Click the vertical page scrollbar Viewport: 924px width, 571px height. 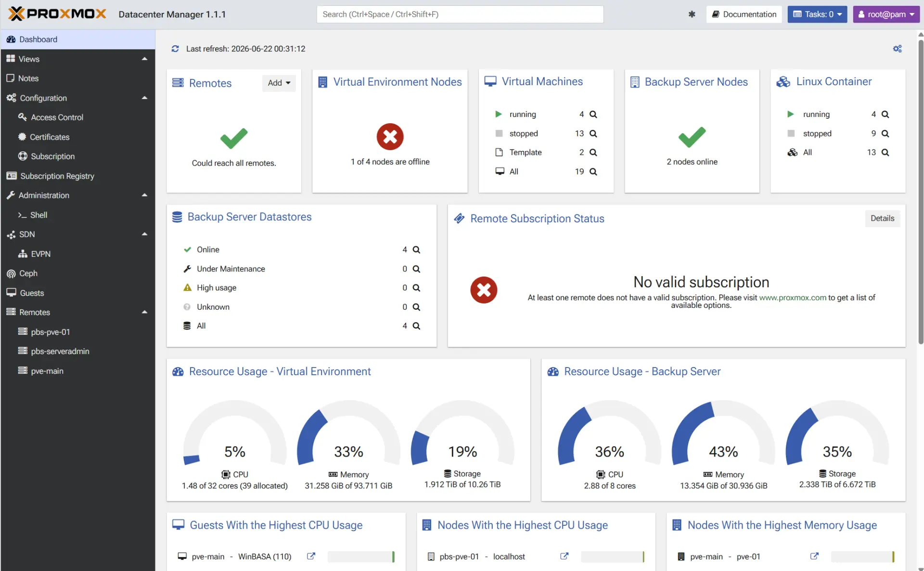pyautogui.click(x=921, y=191)
